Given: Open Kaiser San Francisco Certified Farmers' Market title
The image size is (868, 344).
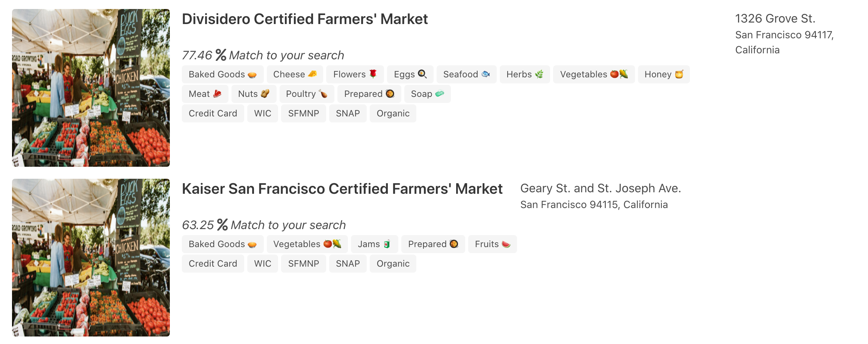Looking at the screenshot, I should [x=342, y=189].
